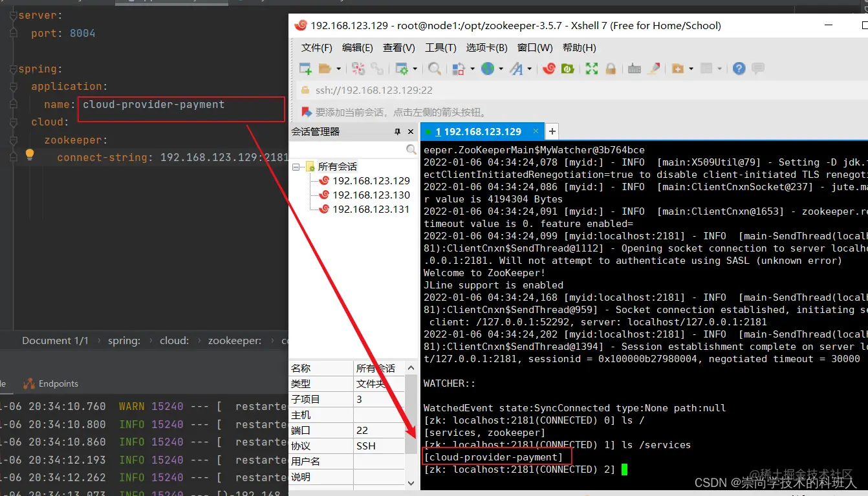Switch to the Endpoints tab in the IDE
868x496 pixels.
click(x=50, y=383)
